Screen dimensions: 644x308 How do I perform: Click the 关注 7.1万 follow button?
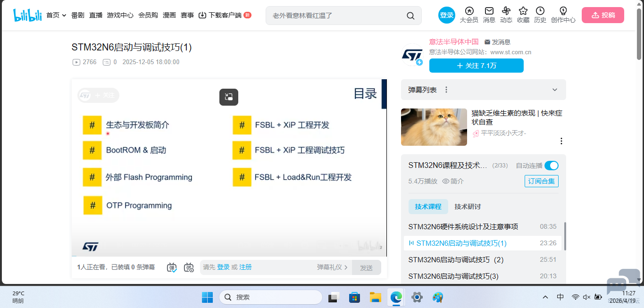pos(476,66)
